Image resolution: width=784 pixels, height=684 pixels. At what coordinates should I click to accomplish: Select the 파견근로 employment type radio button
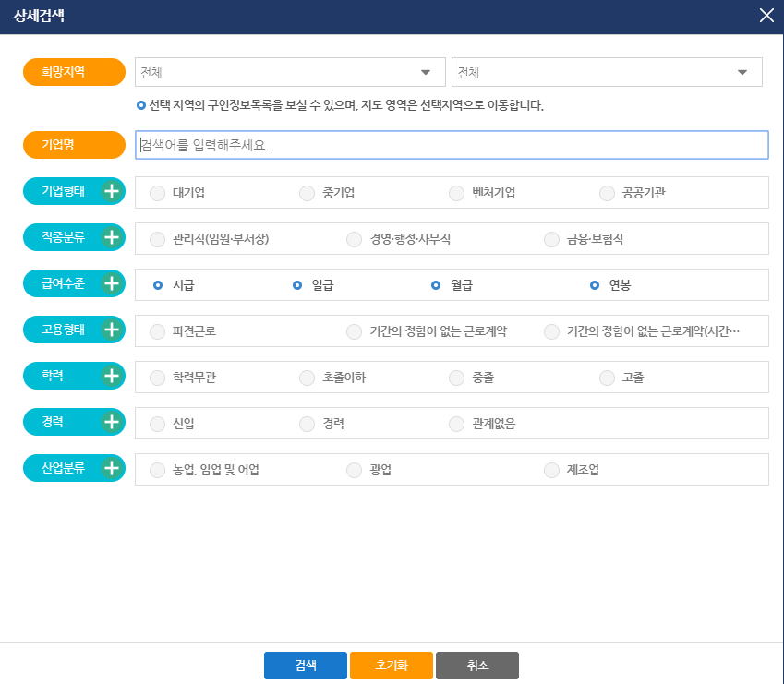(x=157, y=331)
